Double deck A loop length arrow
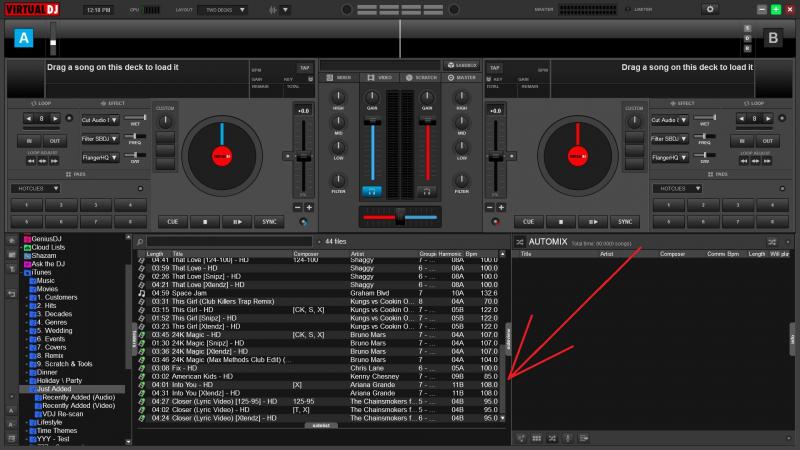 [x=55, y=118]
